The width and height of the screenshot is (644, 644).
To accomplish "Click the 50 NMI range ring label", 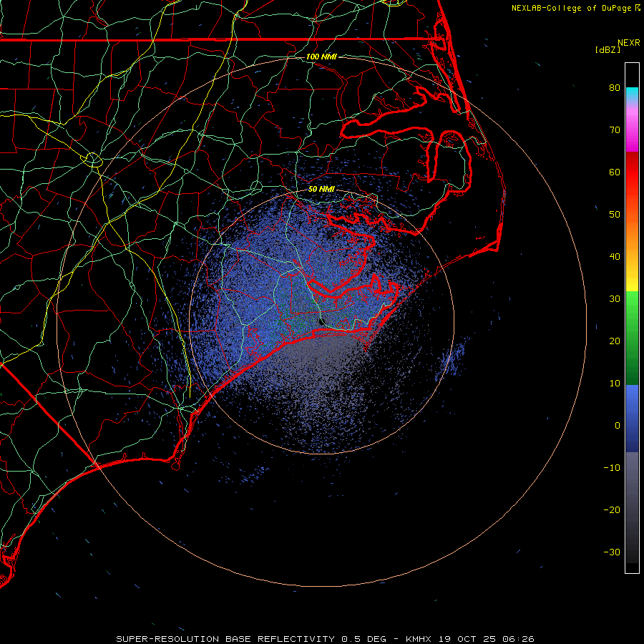I will pos(321,190).
